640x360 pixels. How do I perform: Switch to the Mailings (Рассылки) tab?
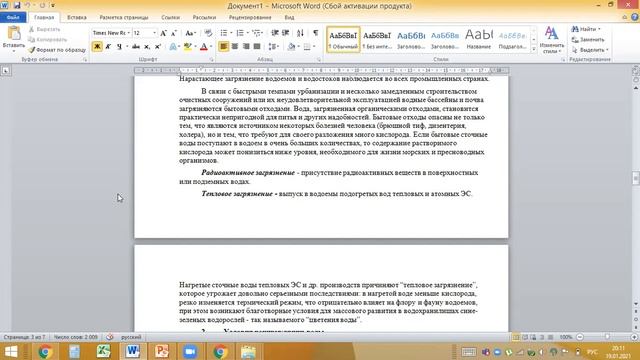[x=204, y=18]
